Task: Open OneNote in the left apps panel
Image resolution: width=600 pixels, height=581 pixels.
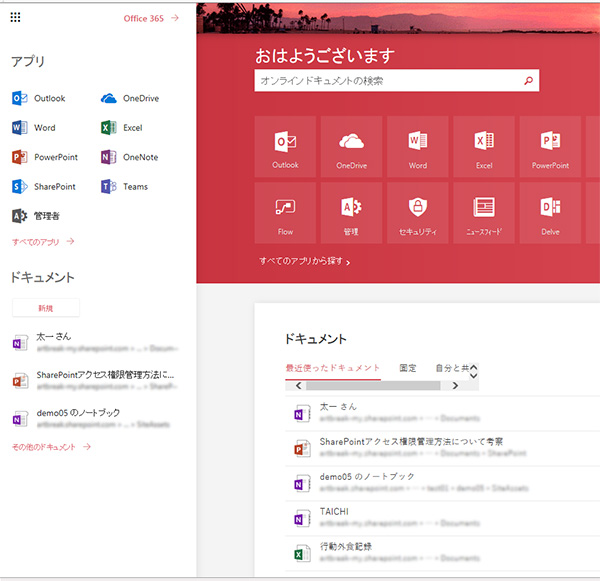Action: 129,157
